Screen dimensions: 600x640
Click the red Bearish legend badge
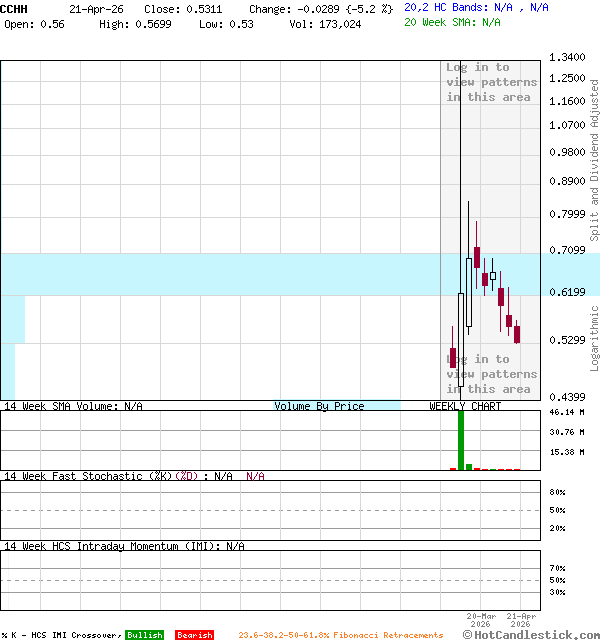(x=194, y=635)
